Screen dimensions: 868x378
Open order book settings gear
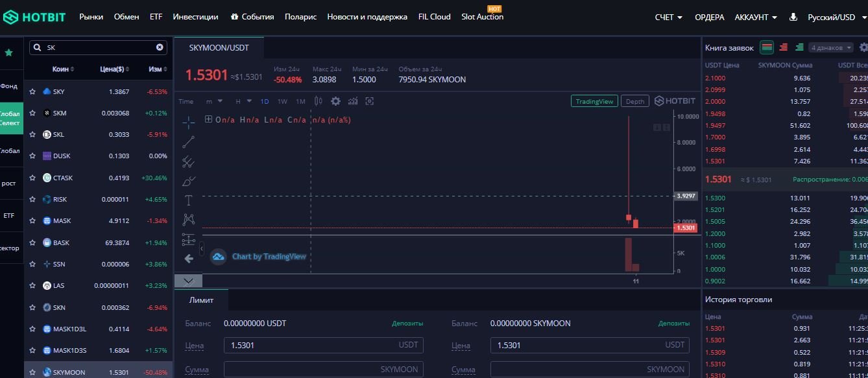(863, 47)
